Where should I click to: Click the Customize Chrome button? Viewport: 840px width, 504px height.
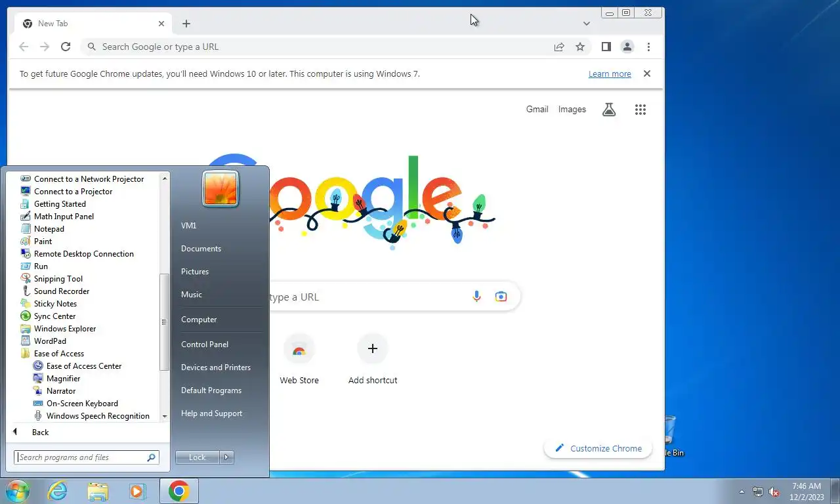point(598,448)
